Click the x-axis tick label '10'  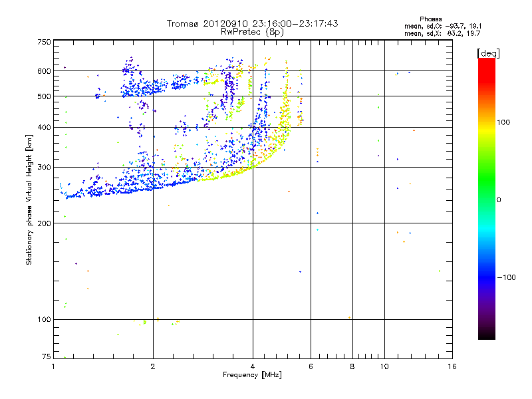(x=384, y=366)
